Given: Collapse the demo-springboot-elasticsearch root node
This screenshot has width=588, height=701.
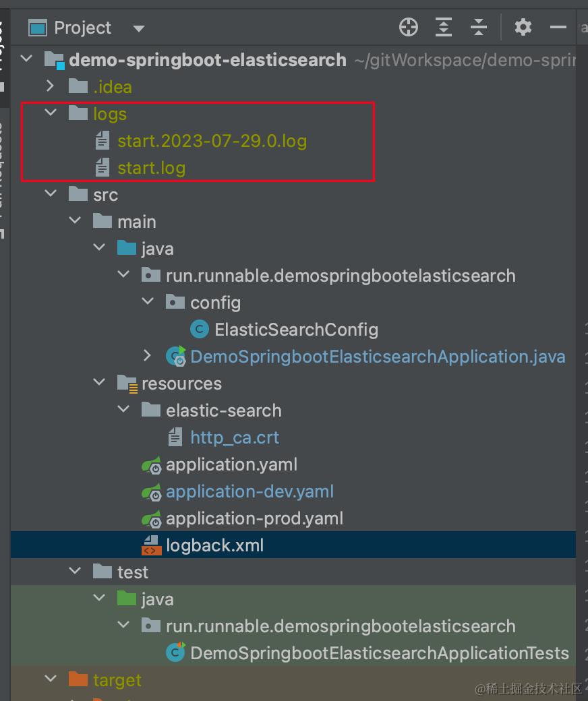Looking at the screenshot, I should [x=27, y=58].
